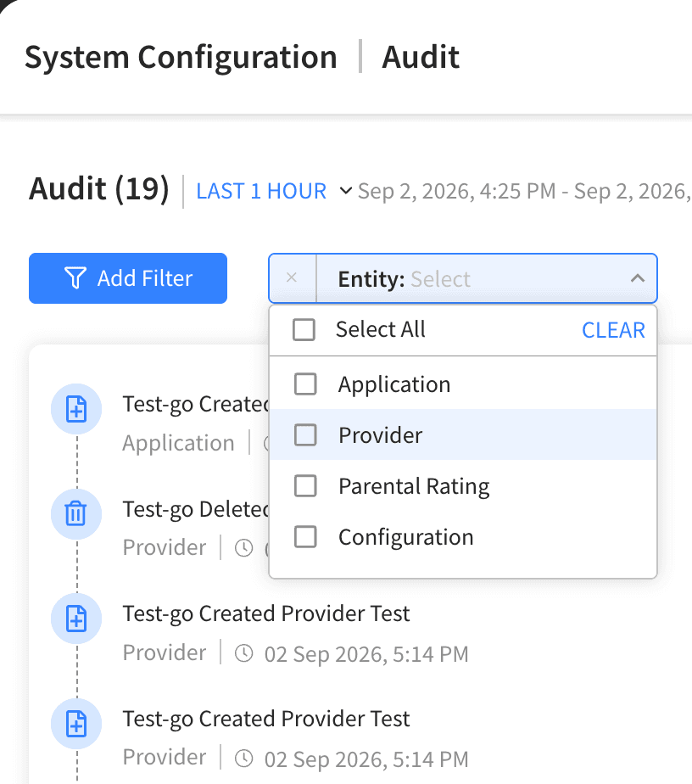692x784 pixels.
Task: Click timestamp of the last 'Test-go Created Provider Test' entry
Action: click(x=366, y=759)
